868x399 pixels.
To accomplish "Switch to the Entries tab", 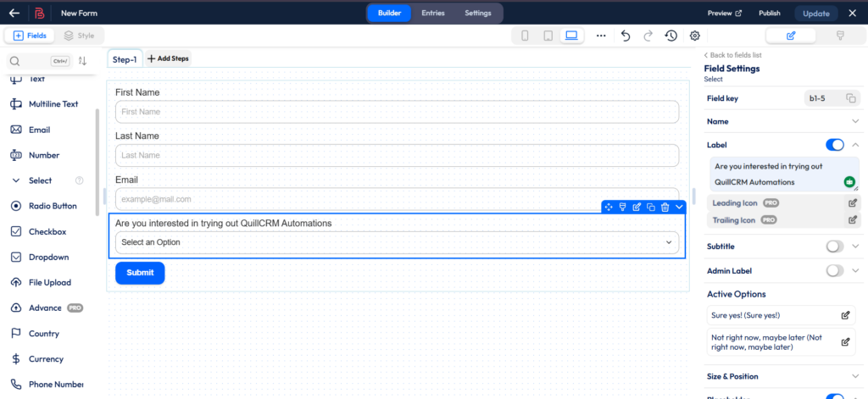I will tap(433, 13).
